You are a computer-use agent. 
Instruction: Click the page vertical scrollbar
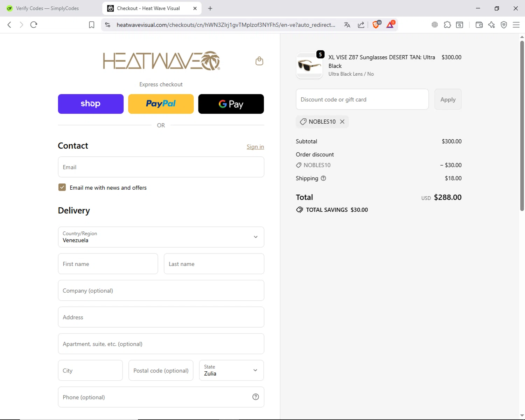click(x=522, y=126)
